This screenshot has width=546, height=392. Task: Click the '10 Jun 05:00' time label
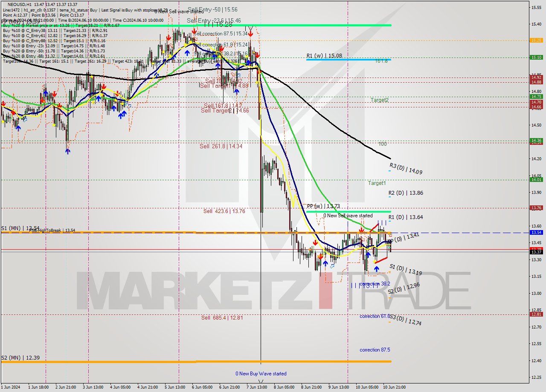(366, 387)
